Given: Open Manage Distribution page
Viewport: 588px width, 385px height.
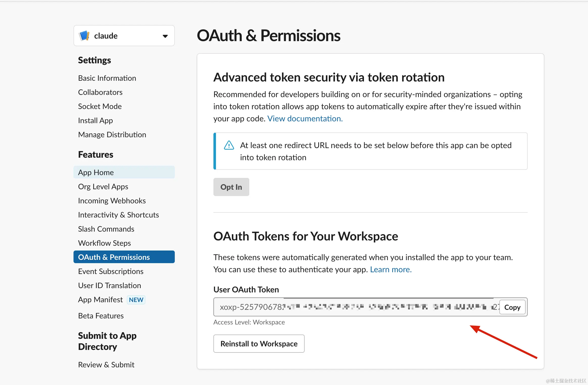Looking at the screenshot, I should (x=112, y=135).
